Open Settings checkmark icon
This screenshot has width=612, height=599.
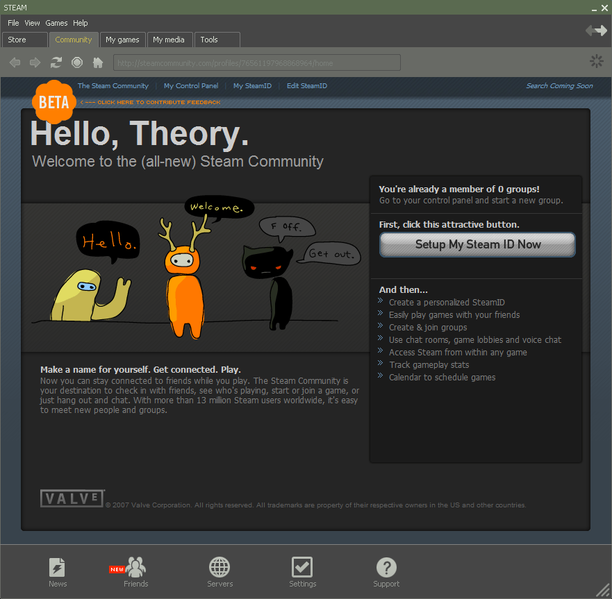(x=302, y=572)
